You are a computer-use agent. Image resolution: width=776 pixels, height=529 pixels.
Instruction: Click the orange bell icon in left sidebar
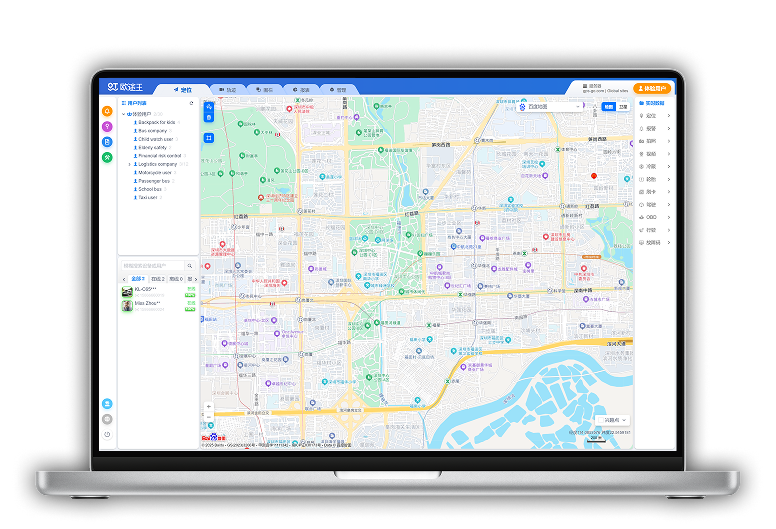(107, 110)
